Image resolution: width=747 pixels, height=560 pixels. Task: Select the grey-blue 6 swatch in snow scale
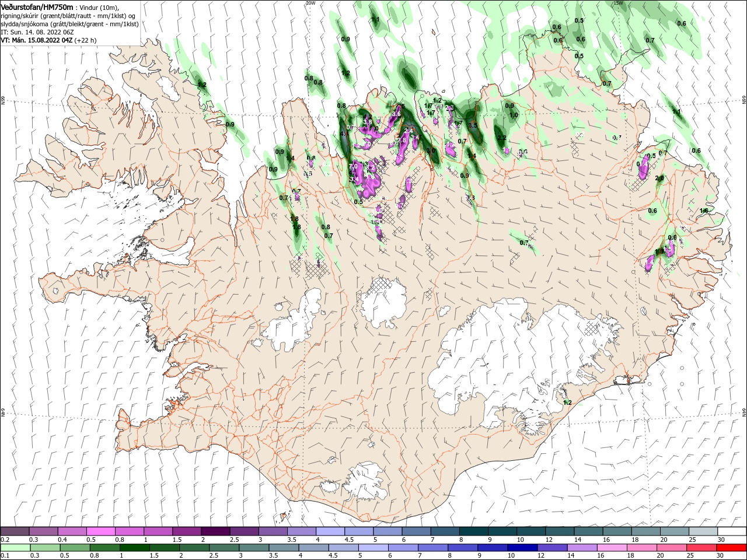point(416,531)
